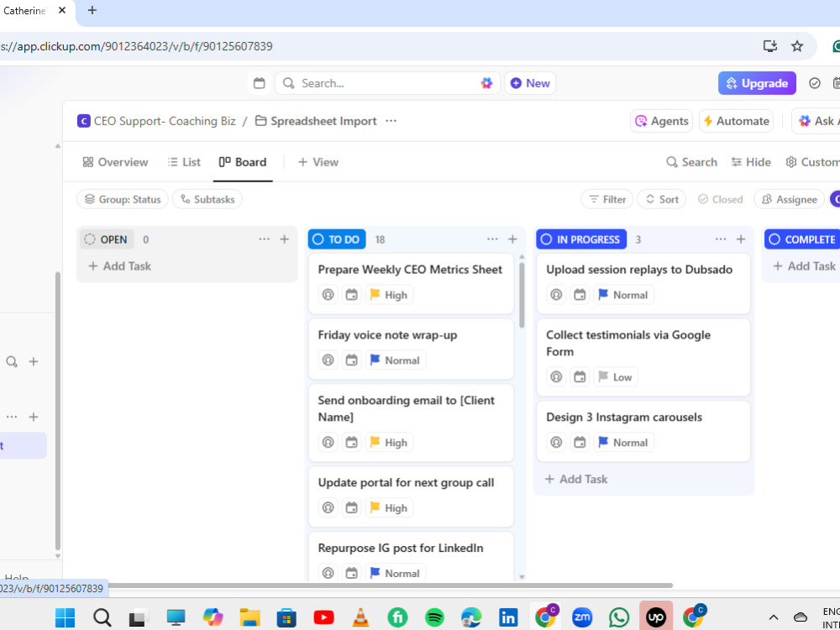Open sidebar search magnifier icon
This screenshot has width=840, height=630.
11,361
